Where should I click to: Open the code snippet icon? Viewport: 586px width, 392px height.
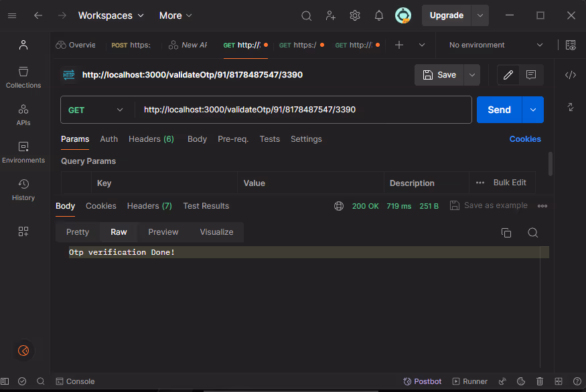pos(571,75)
